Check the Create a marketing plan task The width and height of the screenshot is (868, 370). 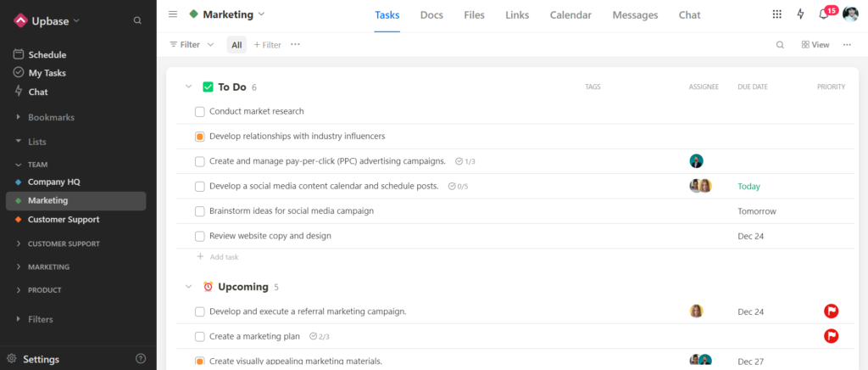200,336
